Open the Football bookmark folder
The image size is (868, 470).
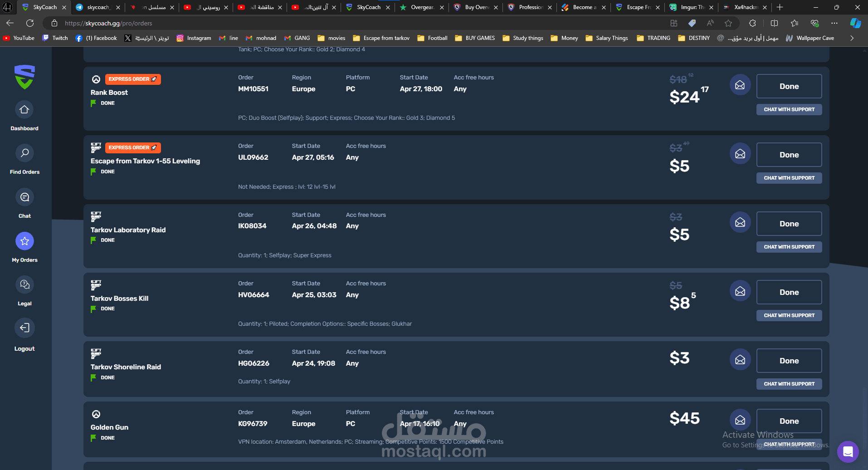tap(432, 38)
